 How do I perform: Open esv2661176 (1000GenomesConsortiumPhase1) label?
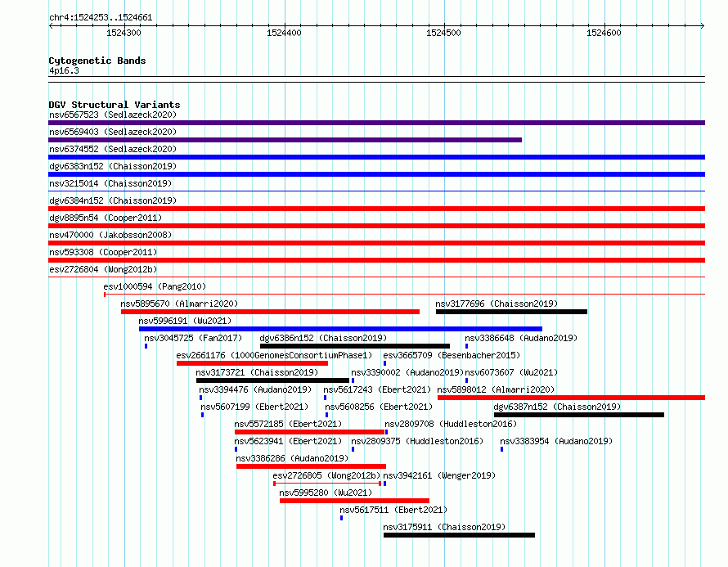click(274, 355)
